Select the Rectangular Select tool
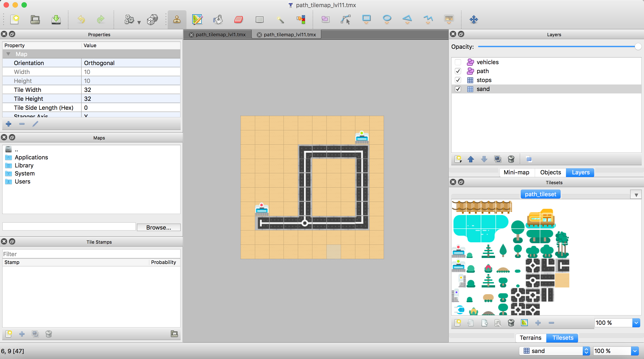The height and width of the screenshot is (359, 644). click(x=259, y=19)
